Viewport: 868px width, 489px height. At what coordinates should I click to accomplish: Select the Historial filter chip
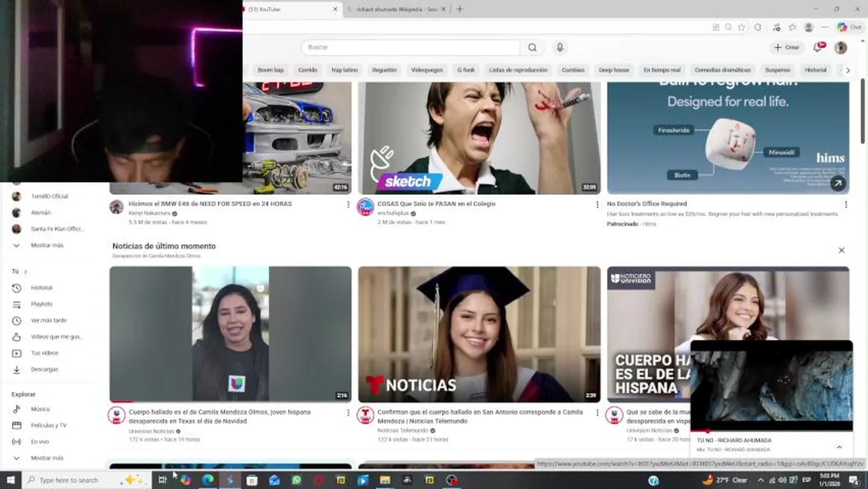pos(816,70)
